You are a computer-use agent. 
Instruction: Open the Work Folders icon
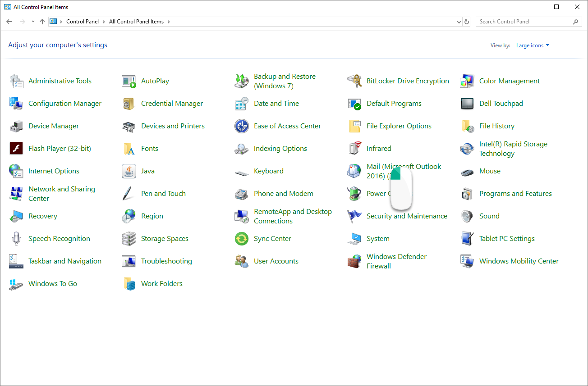pyautogui.click(x=129, y=284)
